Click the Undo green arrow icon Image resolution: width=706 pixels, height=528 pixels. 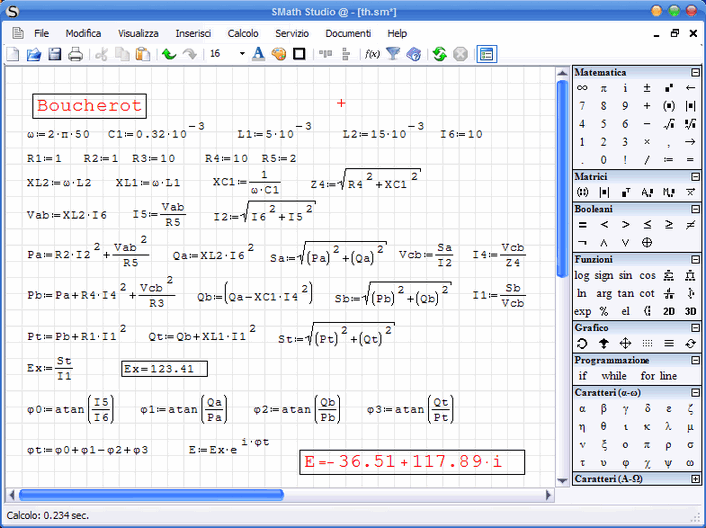(x=169, y=54)
